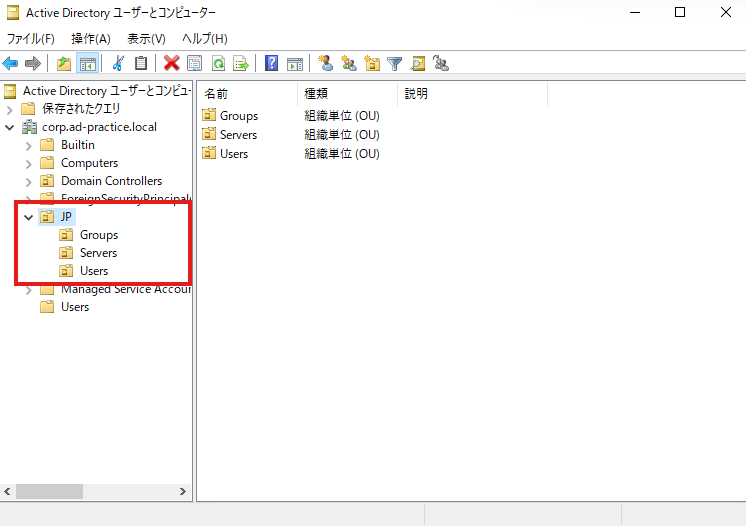Click the Export List icon
746x526 pixels.
[241, 63]
